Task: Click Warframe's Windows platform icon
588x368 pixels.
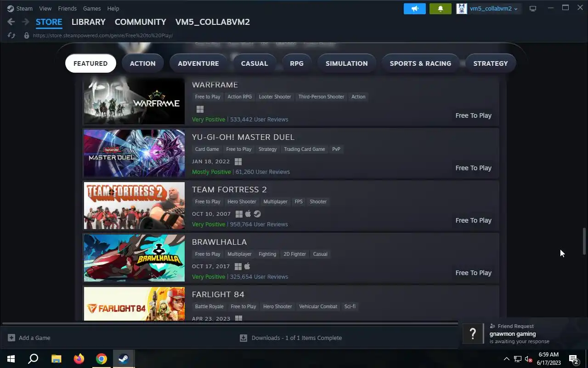Action: (200, 109)
